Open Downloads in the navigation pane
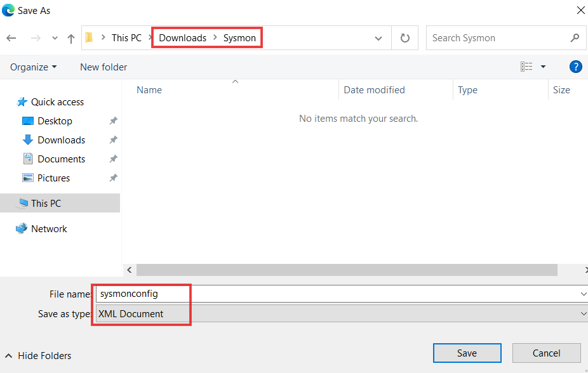The height and width of the screenshot is (373, 588). 61,140
